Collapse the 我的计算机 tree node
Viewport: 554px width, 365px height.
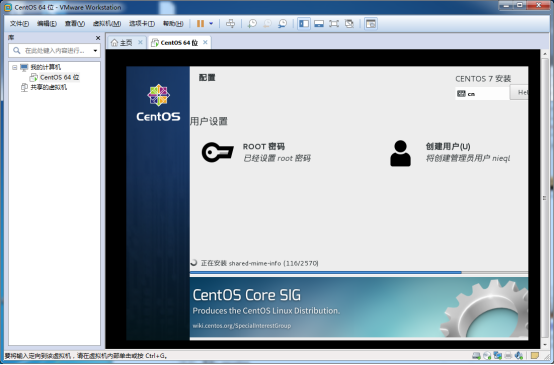point(14,67)
